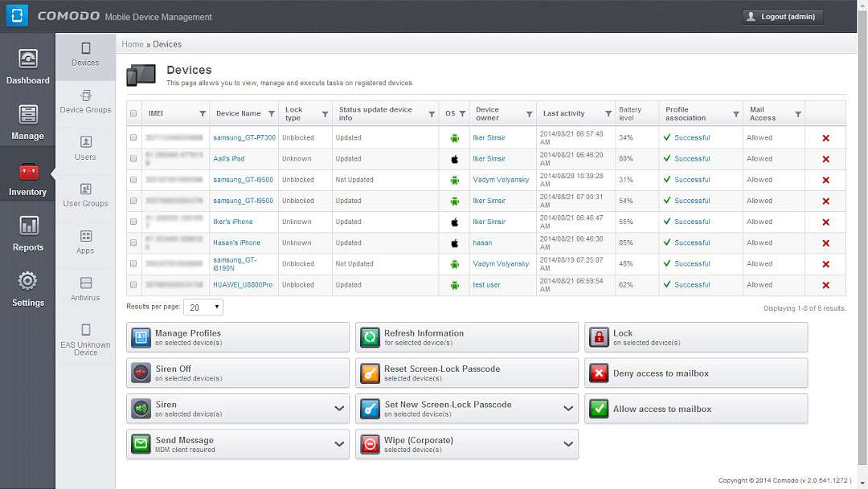This screenshot has height=489, width=868.
Task: Open owner link 'hasan'
Action: click(482, 242)
